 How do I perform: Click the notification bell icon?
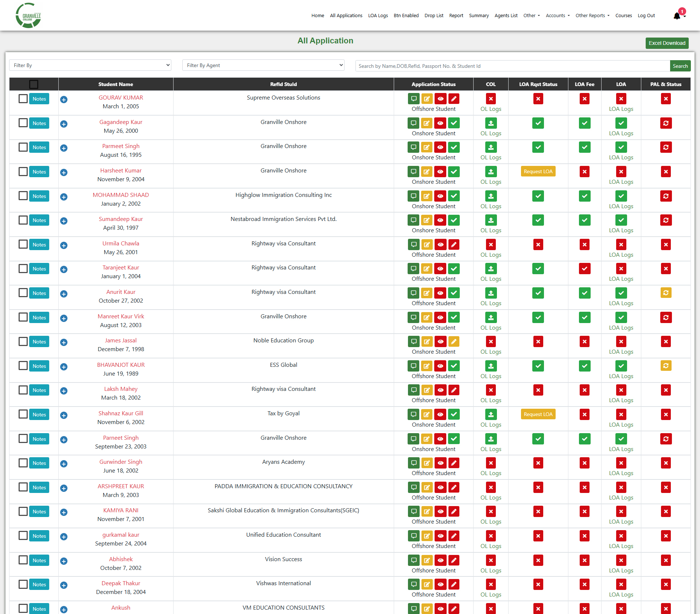(x=677, y=16)
